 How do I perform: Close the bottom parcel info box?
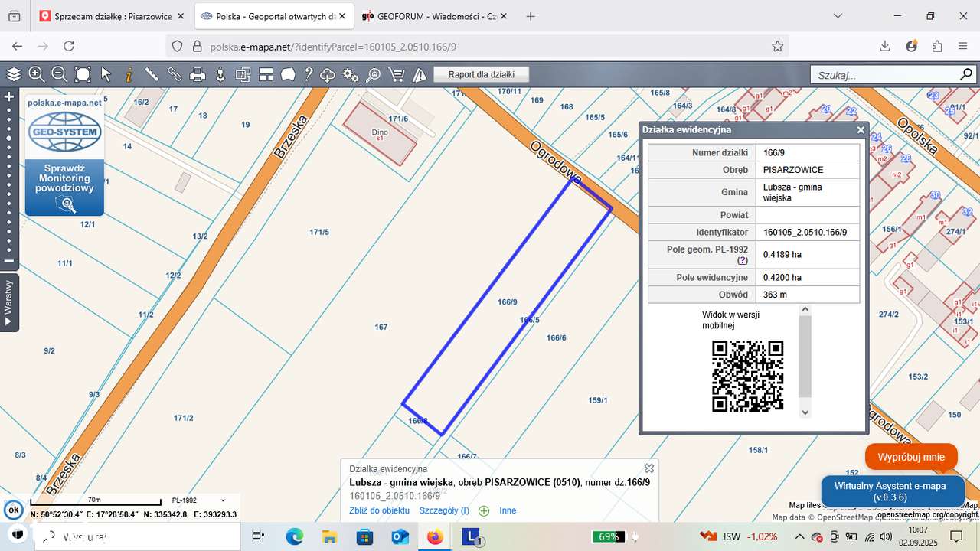[649, 468]
